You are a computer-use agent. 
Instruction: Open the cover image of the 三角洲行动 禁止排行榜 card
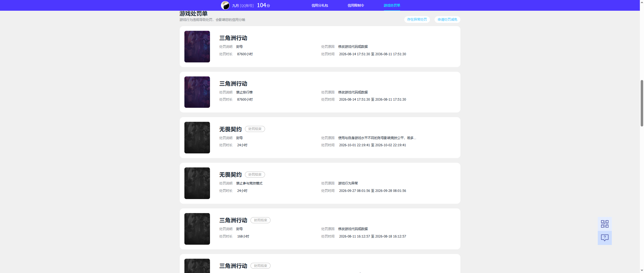[197, 92]
